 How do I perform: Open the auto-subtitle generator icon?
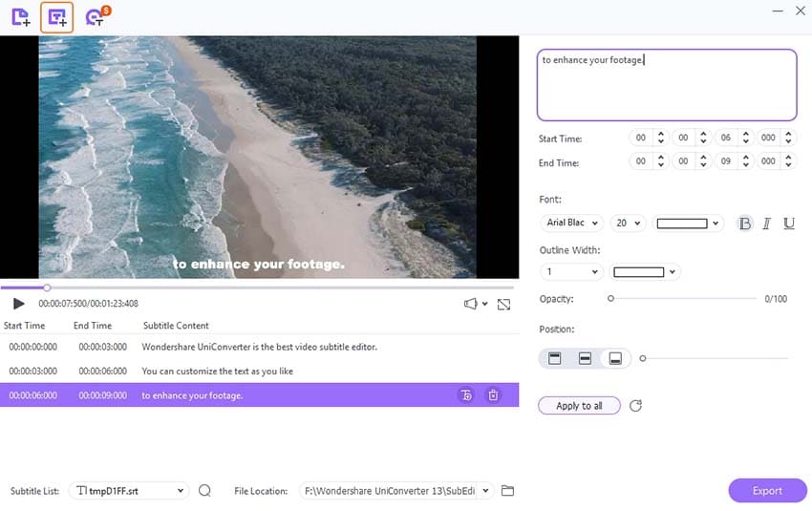pyautogui.click(x=96, y=16)
